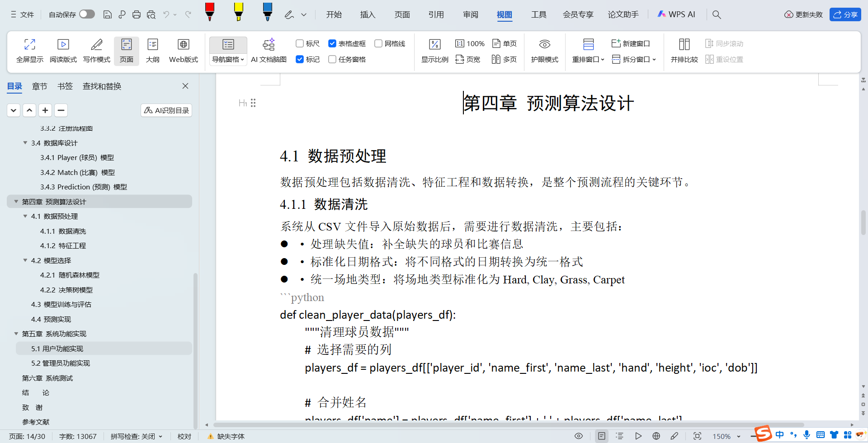
Task: Uncheck the 标记 markup checkbox
Action: 300,59
